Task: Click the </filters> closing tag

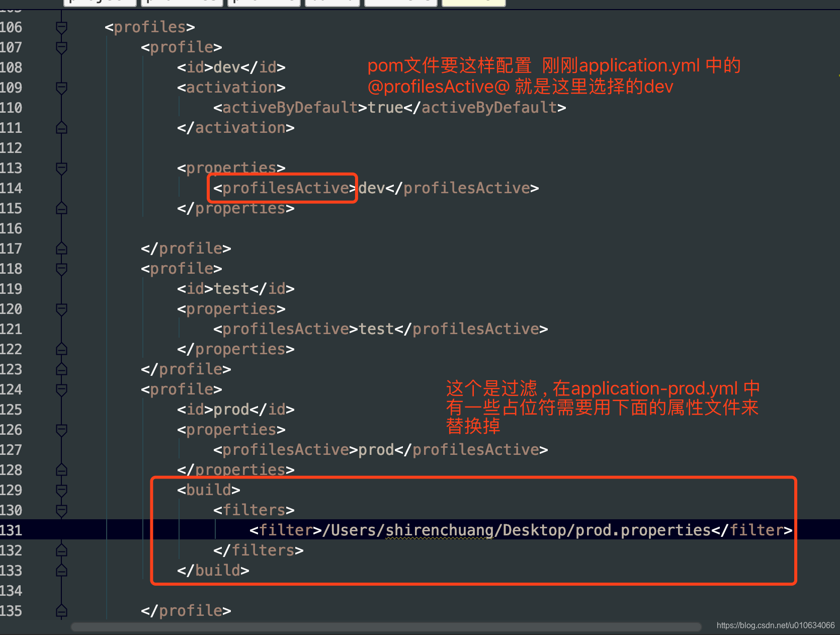Action: (259, 550)
